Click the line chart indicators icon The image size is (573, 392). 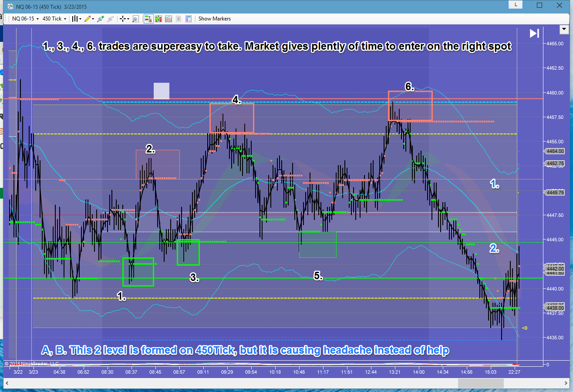point(168,19)
